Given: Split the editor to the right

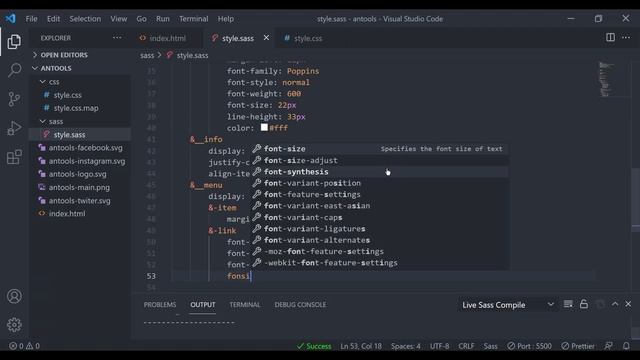Looking at the screenshot, I should [x=610, y=38].
